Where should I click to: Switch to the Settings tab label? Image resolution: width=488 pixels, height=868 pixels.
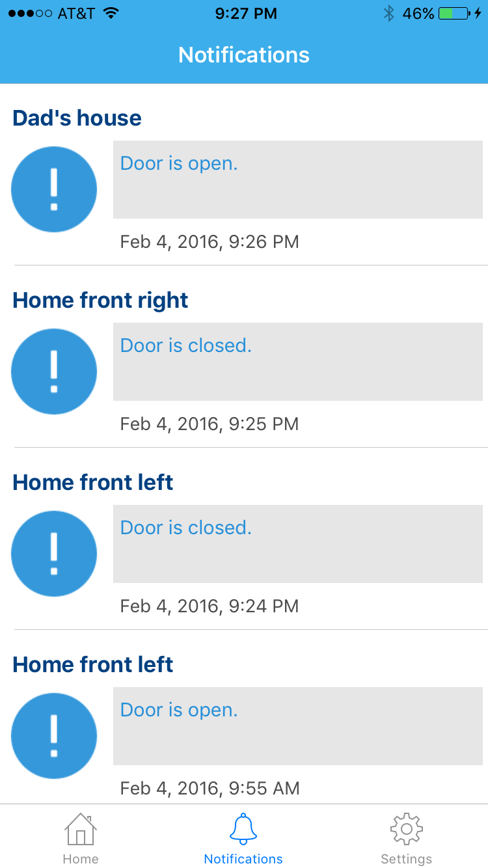tap(407, 859)
